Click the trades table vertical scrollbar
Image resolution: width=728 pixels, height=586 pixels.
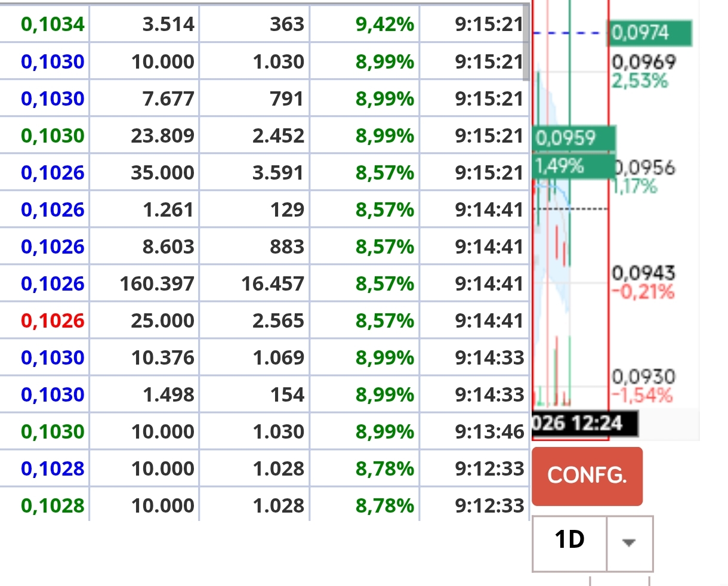tap(526, 43)
